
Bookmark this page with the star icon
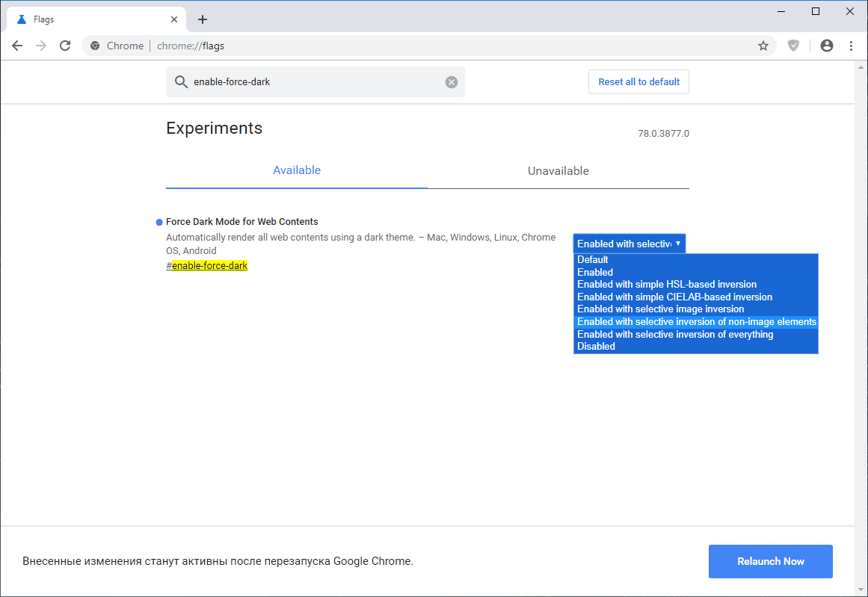coord(763,46)
